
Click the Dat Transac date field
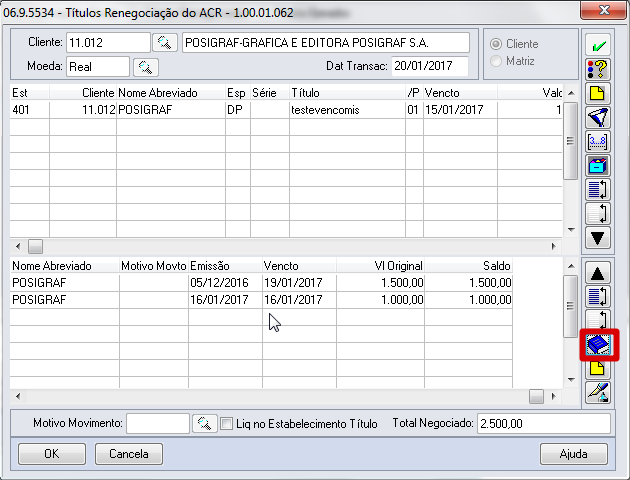430,66
